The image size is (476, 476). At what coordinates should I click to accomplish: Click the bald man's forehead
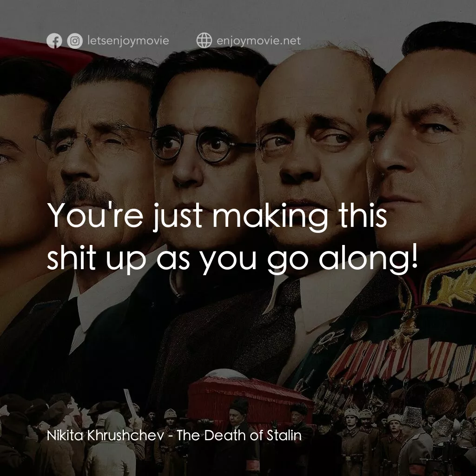tap(316, 91)
